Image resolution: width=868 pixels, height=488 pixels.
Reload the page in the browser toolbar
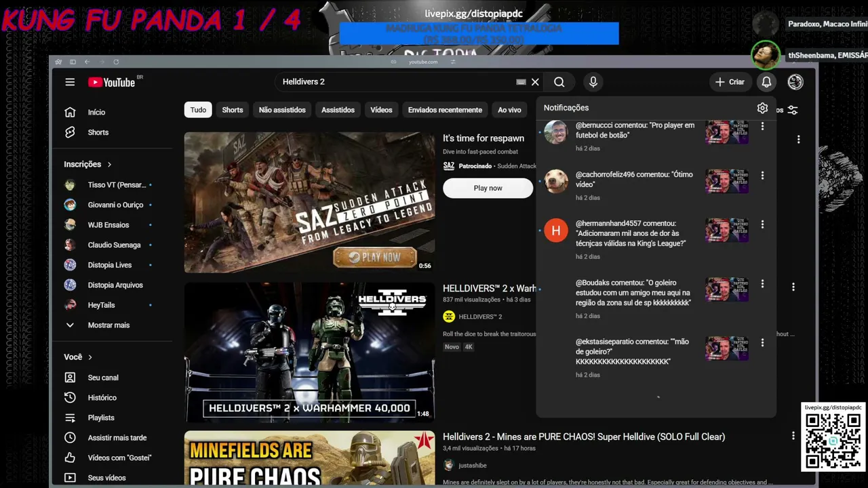coord(116,62)
